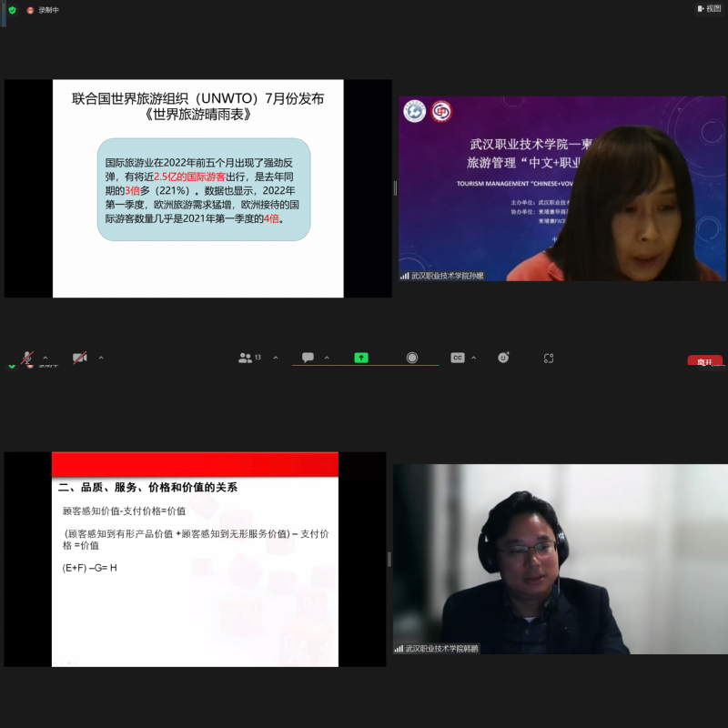
Task: Toggle the meeting record button
Action: click(x=412, y=358)
